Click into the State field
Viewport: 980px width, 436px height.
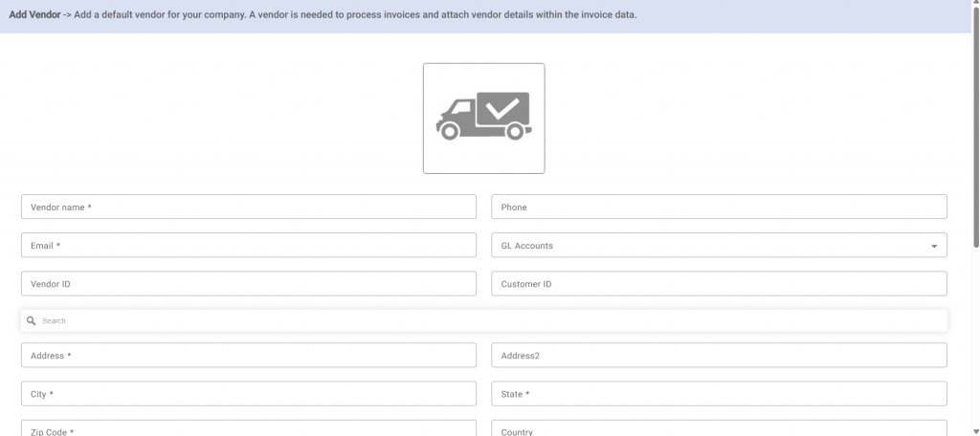coord(719,394)
